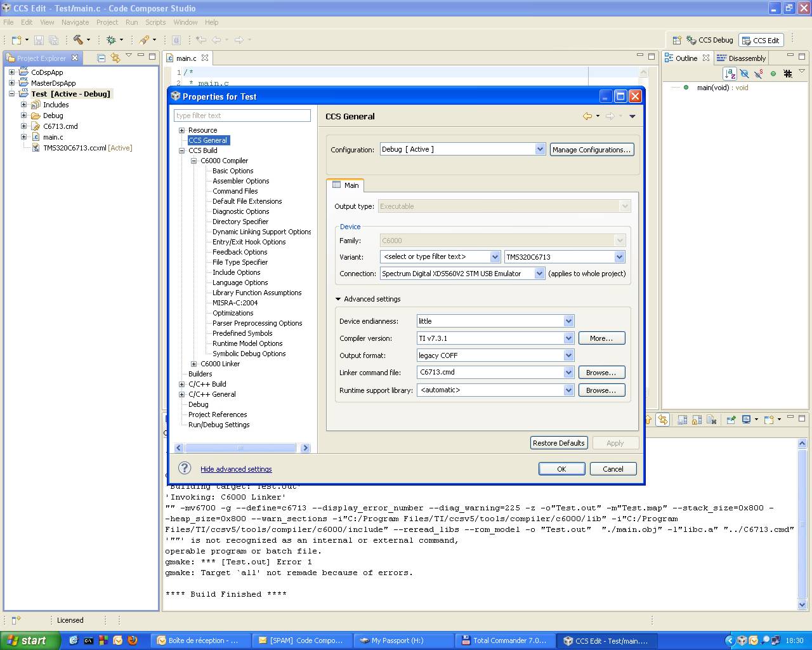Open the File menu
Viewport: 812px width, 650px height.
[8, 22]
